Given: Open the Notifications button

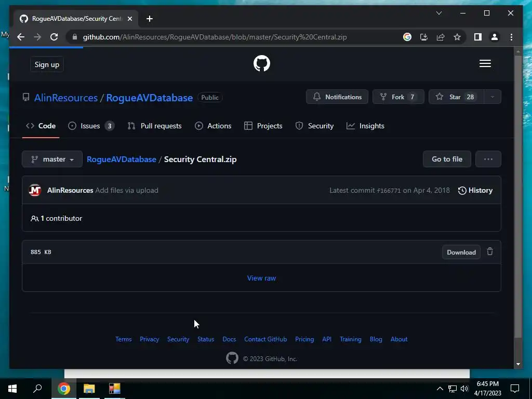Looking at the screenshot, I should click(337, 97).
